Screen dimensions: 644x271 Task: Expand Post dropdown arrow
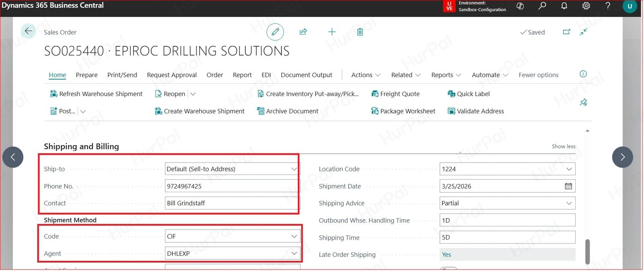(x=83, y=111)
